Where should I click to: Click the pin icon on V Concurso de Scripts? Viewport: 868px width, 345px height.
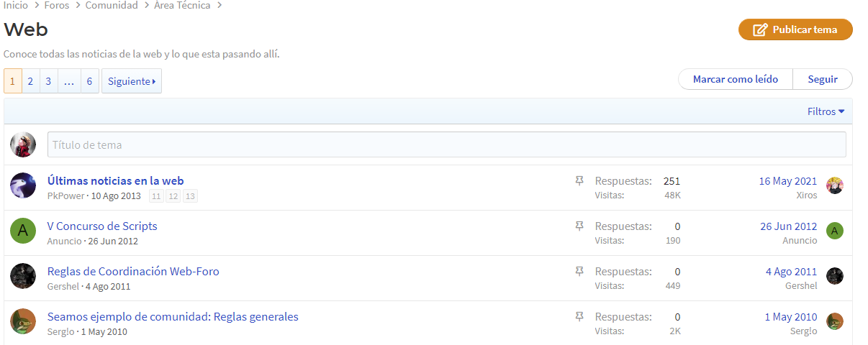[579, 226]
